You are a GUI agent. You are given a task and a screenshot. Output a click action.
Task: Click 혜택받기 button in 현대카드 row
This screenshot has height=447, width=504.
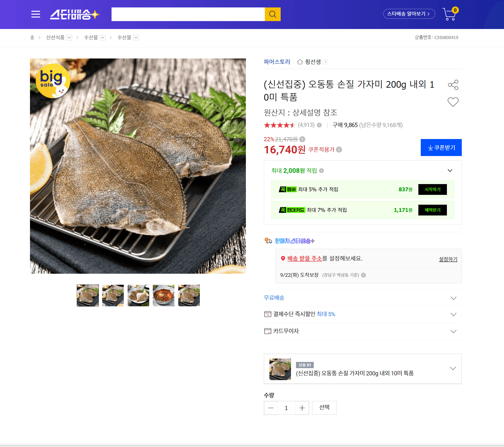[433, 210]
